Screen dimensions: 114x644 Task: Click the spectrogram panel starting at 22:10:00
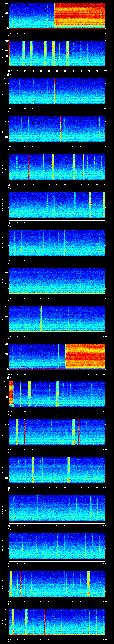[57, 356]
